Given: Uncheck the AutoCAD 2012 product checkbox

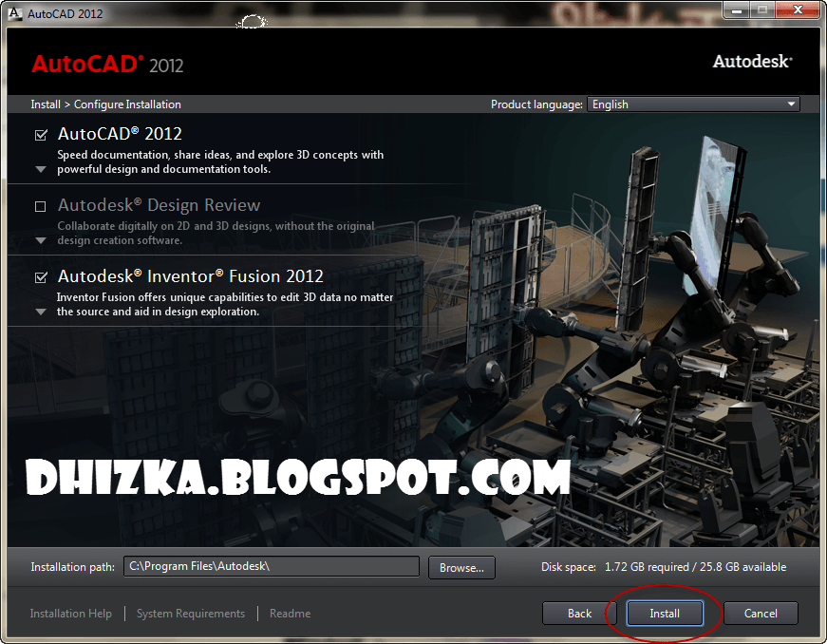Looking at the screenshot, I should (39, 135).
